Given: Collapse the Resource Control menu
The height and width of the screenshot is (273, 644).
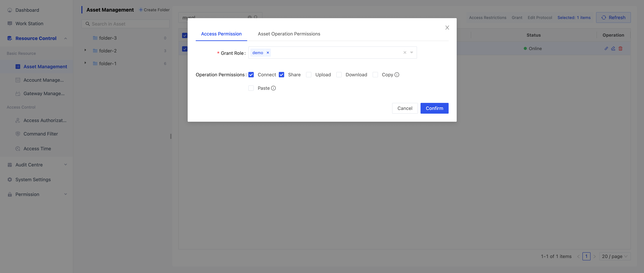Looking at the screenshot, I should click(x=66, y=38).
